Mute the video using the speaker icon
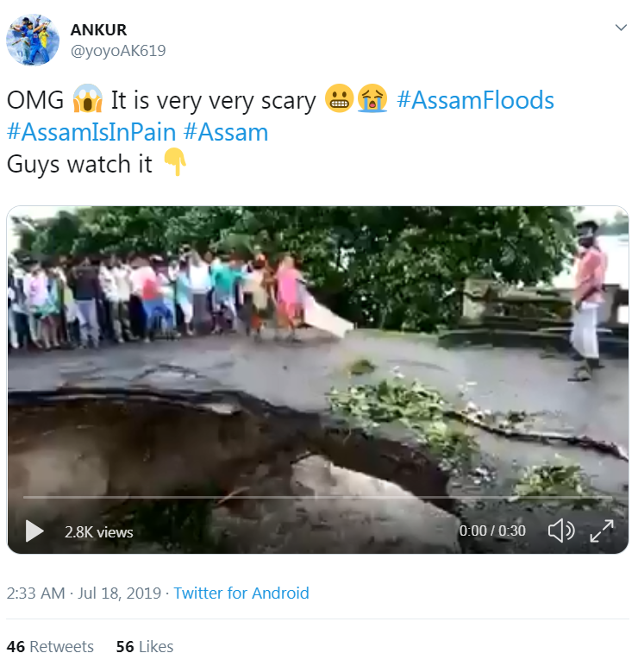The image size is (638, 672). (x=561, y=531)
